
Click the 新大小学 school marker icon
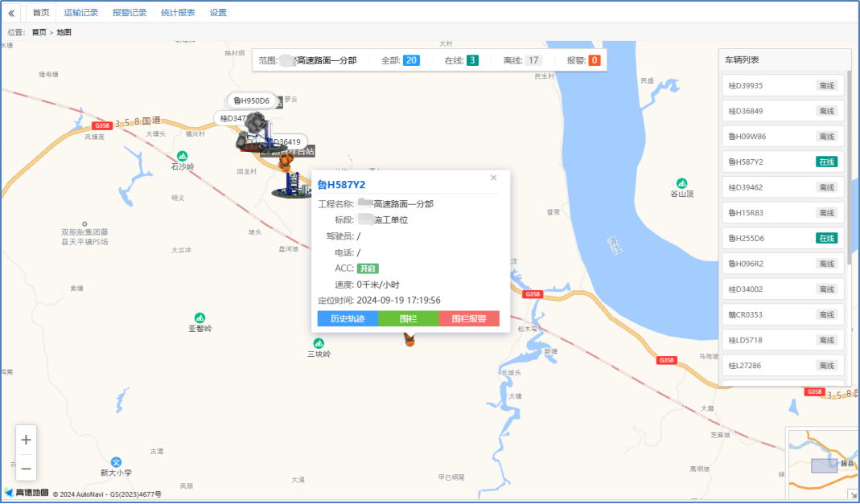[117, 462]
